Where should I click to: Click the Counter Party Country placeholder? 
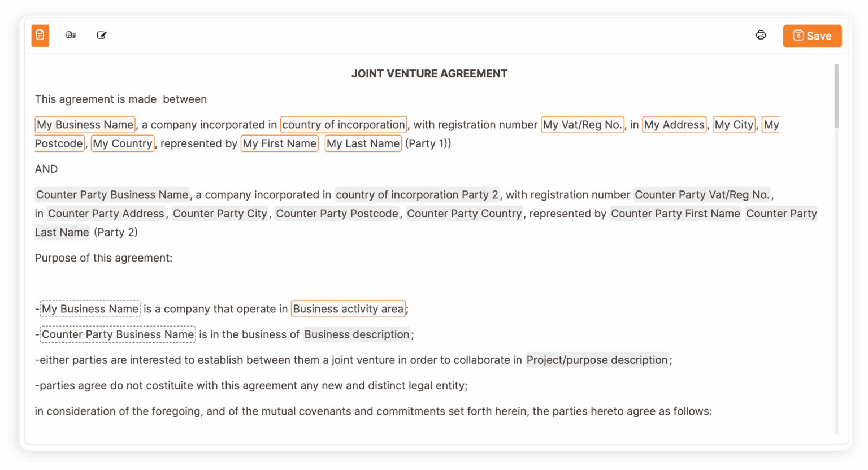tap(464, 214)
